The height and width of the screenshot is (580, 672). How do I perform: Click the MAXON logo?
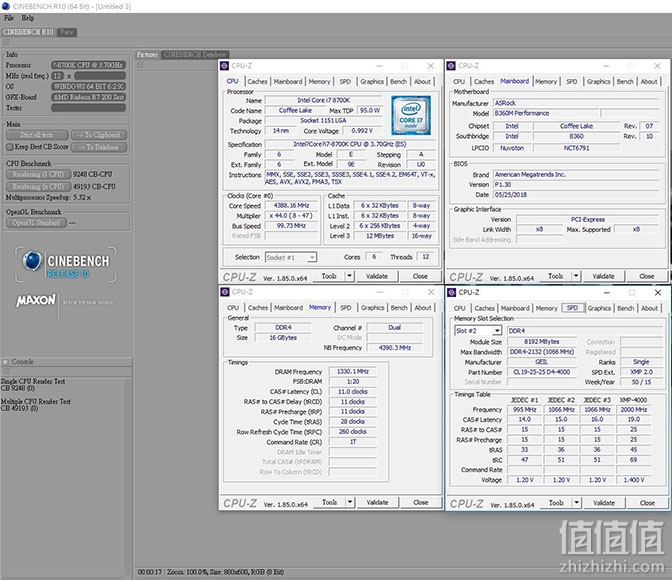pyautogui.click(x=36, y=300)
